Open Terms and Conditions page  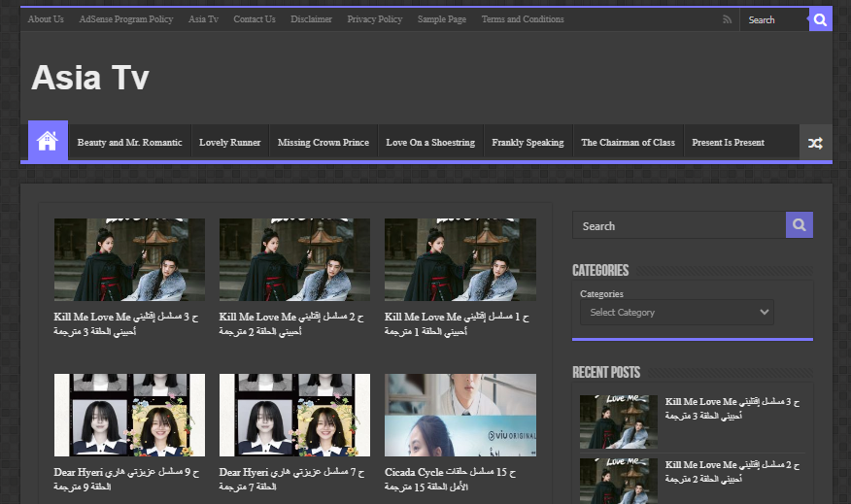pos(523,19)
